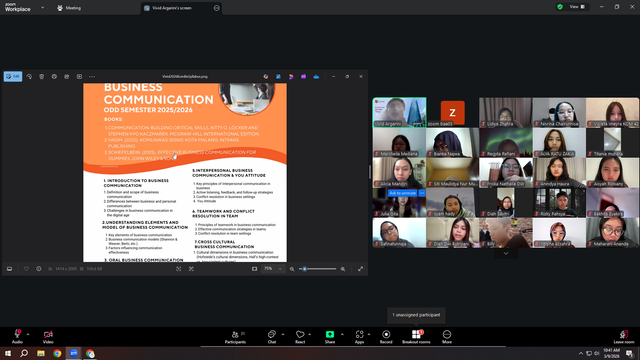Click the Print icon in Photos toolbar
Image resolution: width=640 pixels, height=360 pixels.
[x=54, y=76]
